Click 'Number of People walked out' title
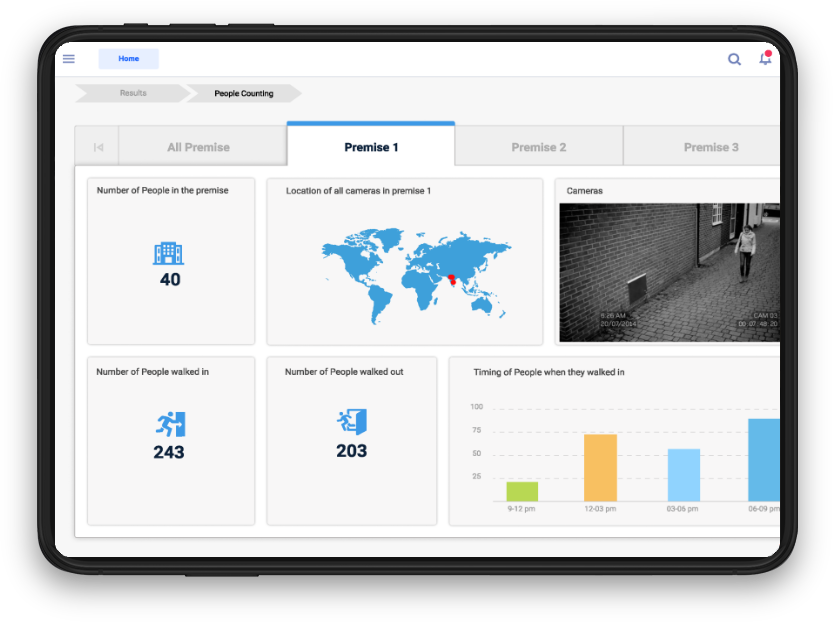Image resolution: width=833 pixels, height=622 pixels. (344, 372)
